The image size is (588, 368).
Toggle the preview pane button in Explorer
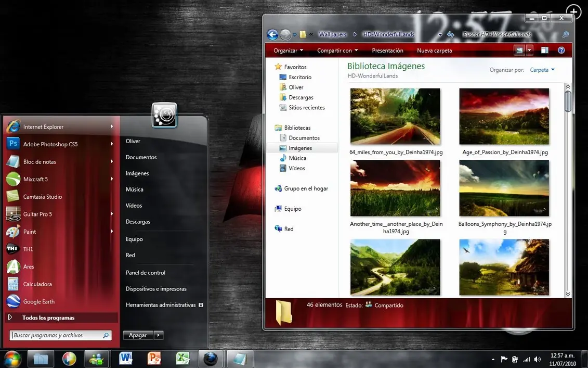pyautogui.click(x=544, y=50)
